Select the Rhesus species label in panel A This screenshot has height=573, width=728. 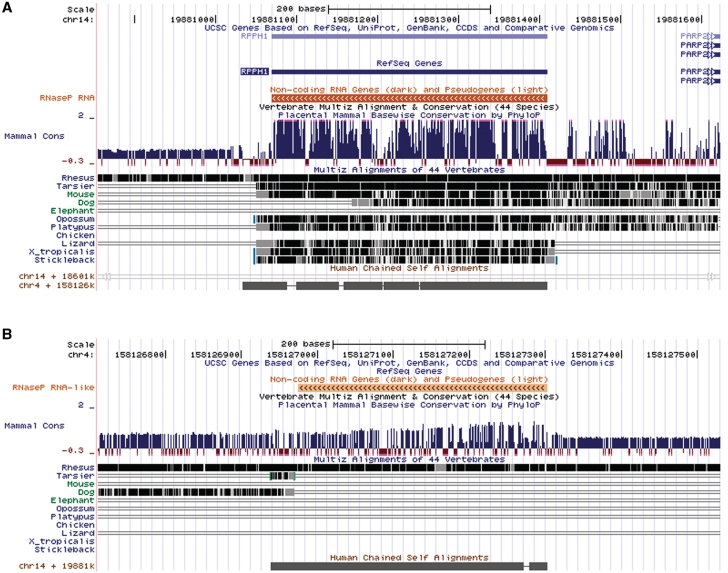(78, 178)
